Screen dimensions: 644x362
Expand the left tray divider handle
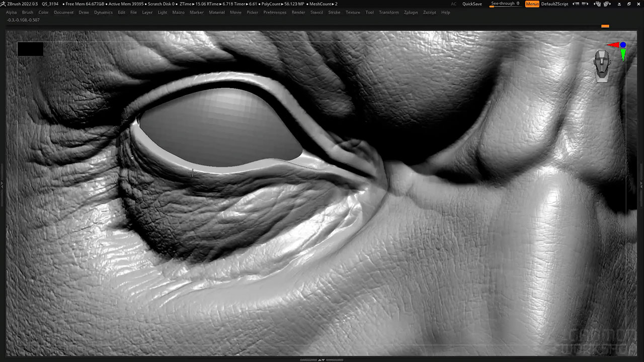pos(2,185)
